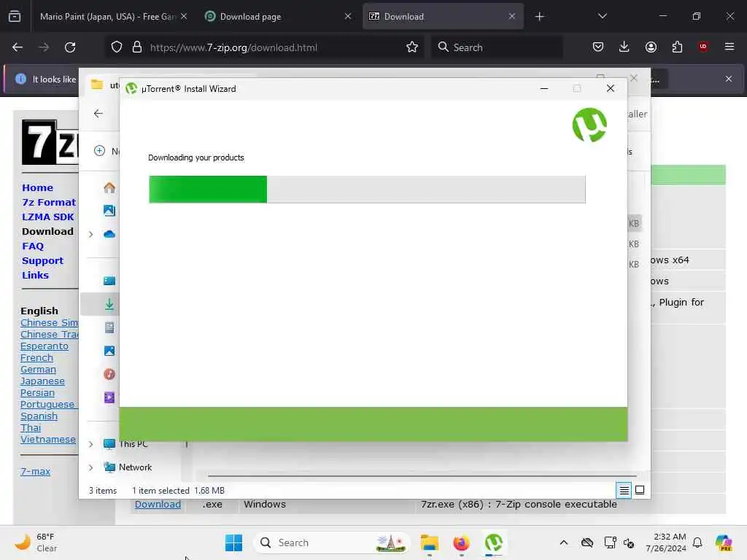747x560 pixels.
Task: Open weather widget showing 68°F
Action: pyautogui.click(x=36, y=542)
